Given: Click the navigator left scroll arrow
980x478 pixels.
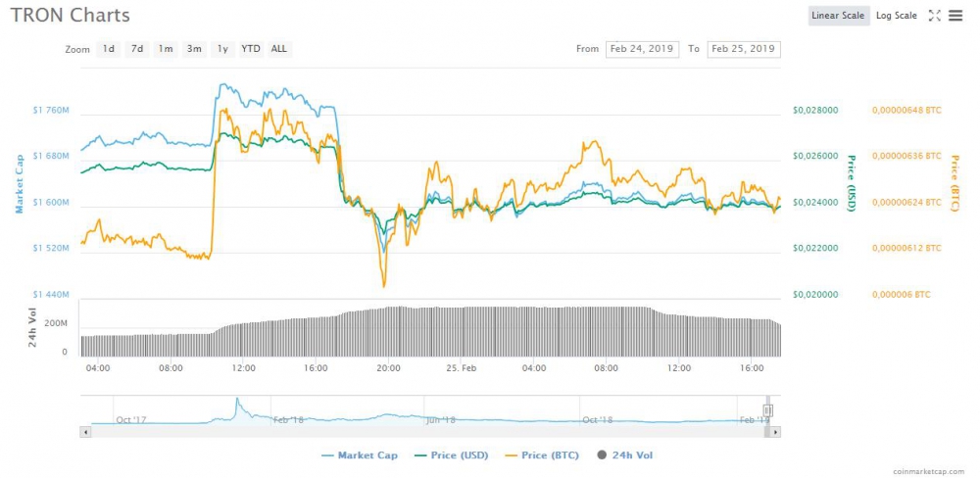Looking at the screenshot, I should [x=86, y=431].
